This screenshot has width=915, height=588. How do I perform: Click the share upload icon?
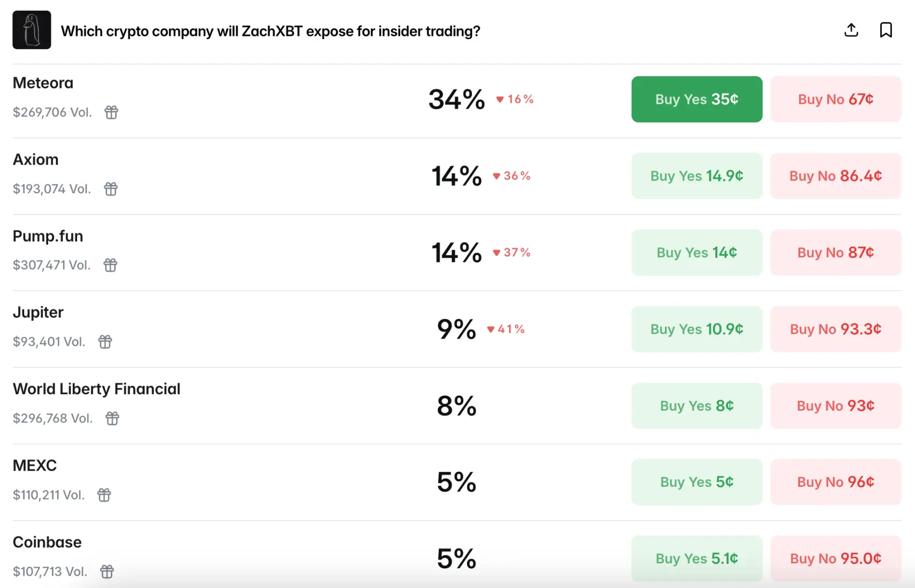coord(851,30)
